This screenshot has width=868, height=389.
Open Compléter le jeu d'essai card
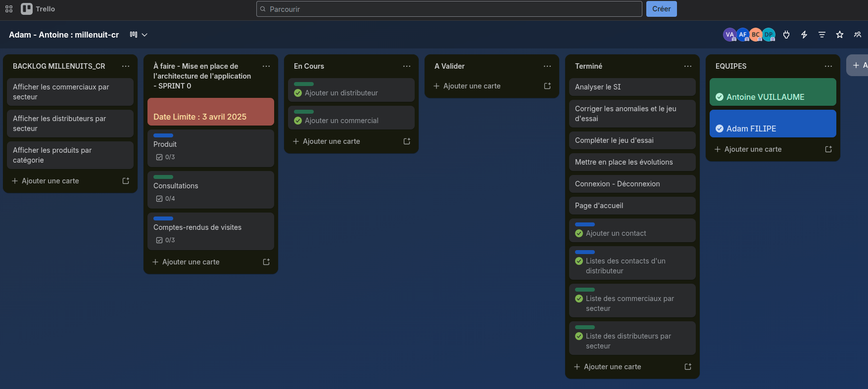pos(632,140)
